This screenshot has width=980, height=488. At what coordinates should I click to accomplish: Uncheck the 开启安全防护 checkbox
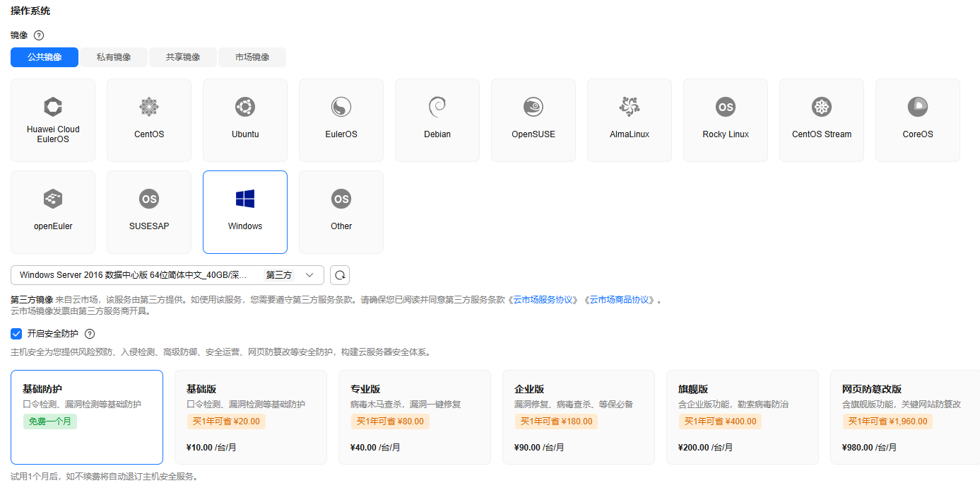point(16,334)
